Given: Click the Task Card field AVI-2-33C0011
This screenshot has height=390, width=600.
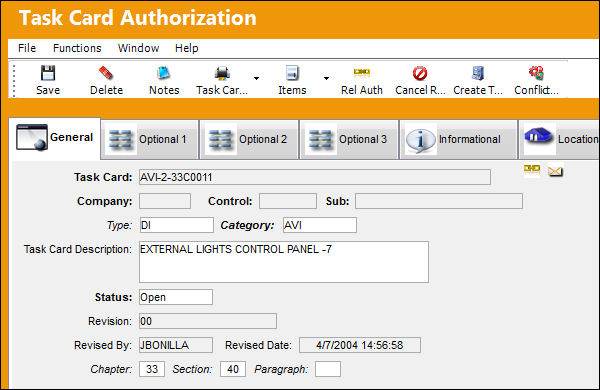Looking at the screenshot, I should tap(315, 177).
